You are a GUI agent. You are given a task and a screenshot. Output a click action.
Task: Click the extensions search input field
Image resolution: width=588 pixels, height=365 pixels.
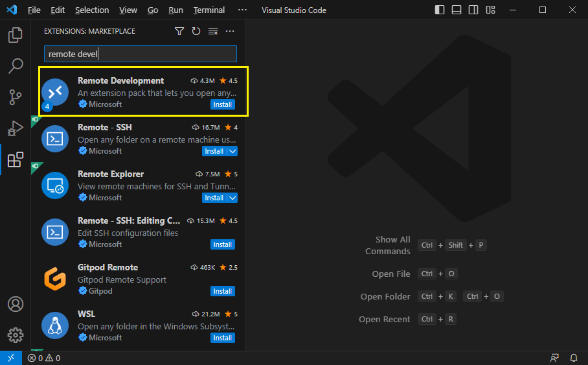point(141,54)
